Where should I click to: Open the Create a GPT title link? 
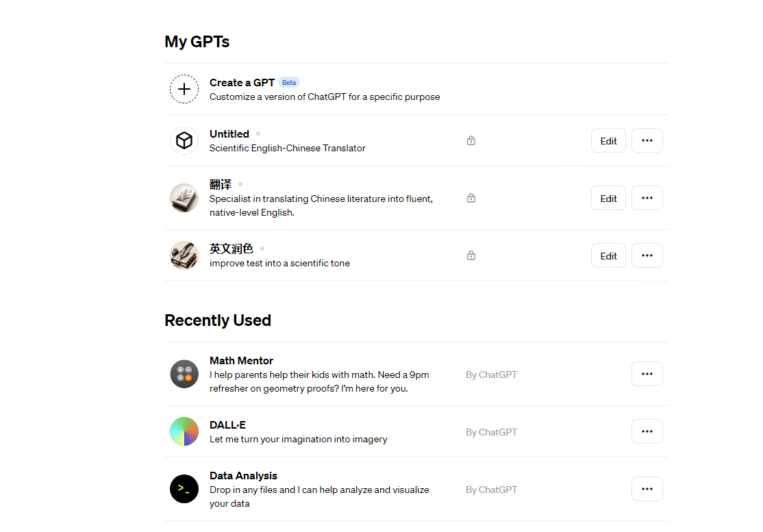coord(242,83)
